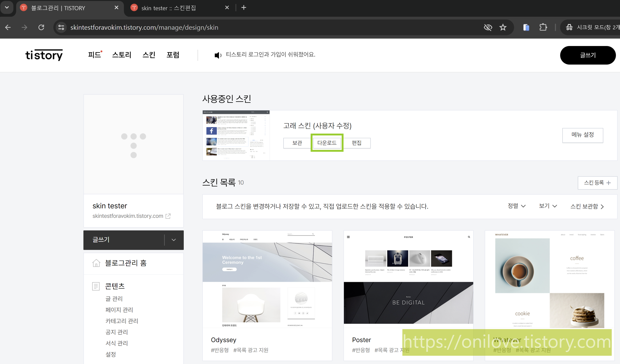Open 글 관리 in sidebar
Screen dimensions: 620x364
coord(114,299)
